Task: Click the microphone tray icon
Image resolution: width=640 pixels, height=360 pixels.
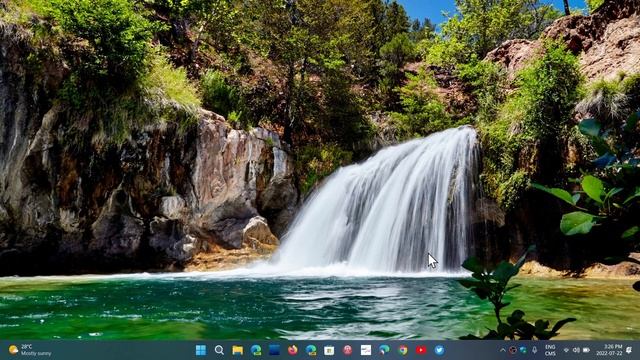Action: pyautogui.click(x=534, y=350)
